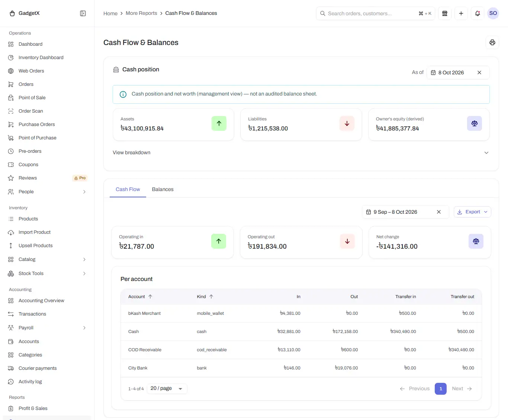Select the Cash Flow tab
Screen dimensions: 508x420
128,190
